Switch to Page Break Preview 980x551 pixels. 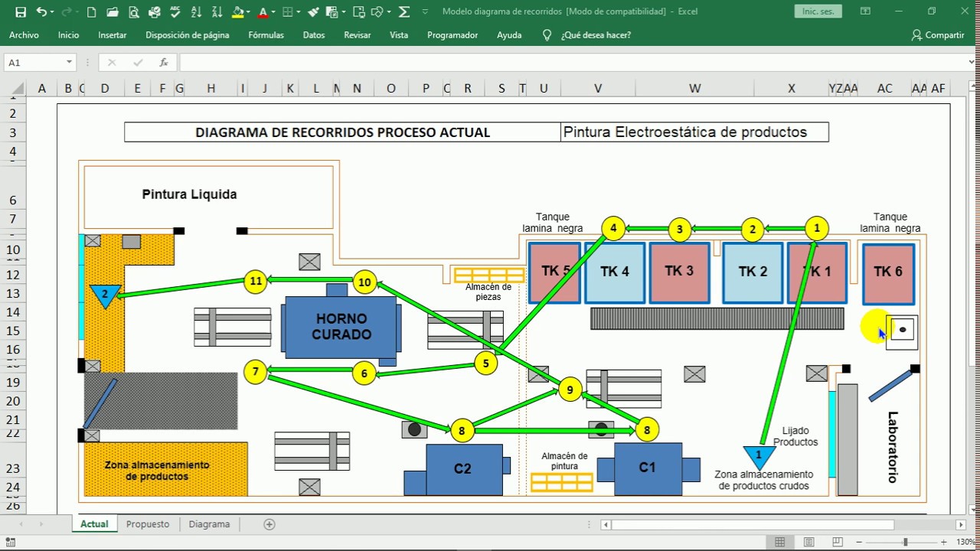(x=837, y=542)
